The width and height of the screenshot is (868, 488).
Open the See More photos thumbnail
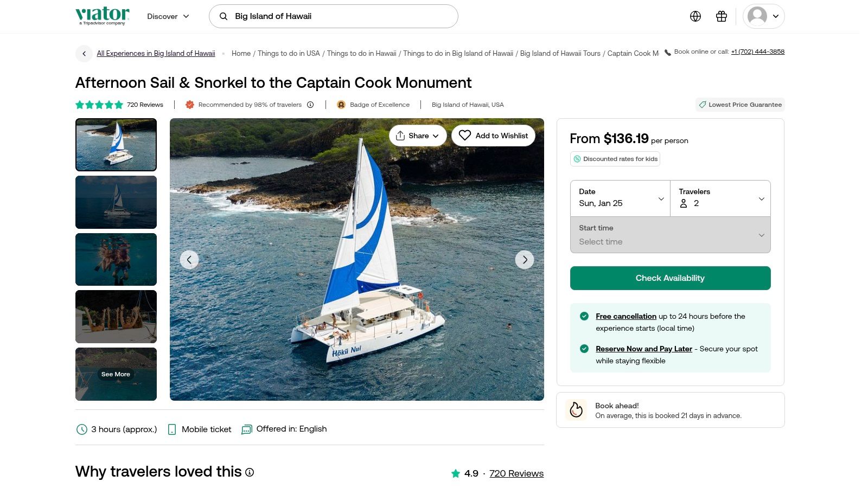coord(116,374)
